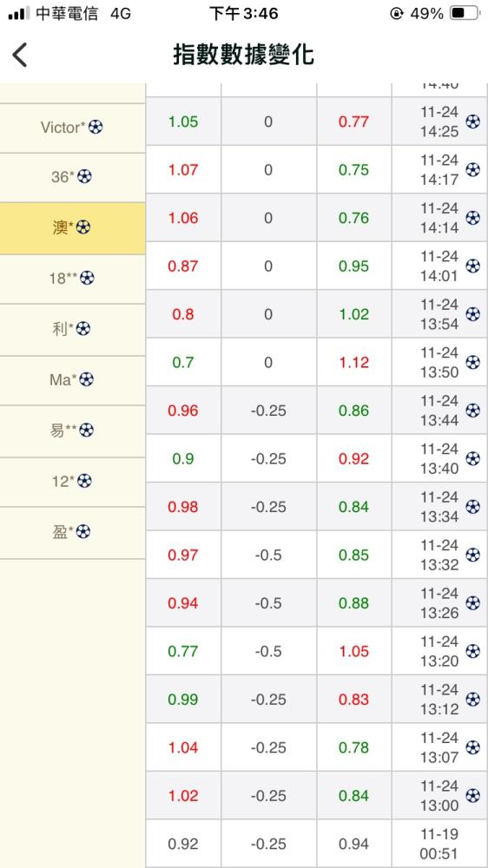The image size is (488, 868).
Task: Tap soccer ball icon beside 36*
Action: click(x=84, y=176)
